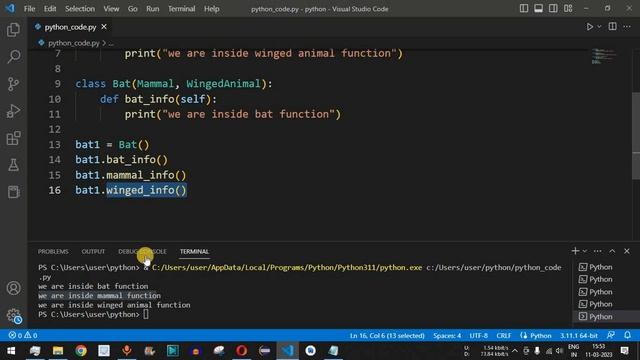Create a new terminal with plus icon

click(x=576, y=251)
